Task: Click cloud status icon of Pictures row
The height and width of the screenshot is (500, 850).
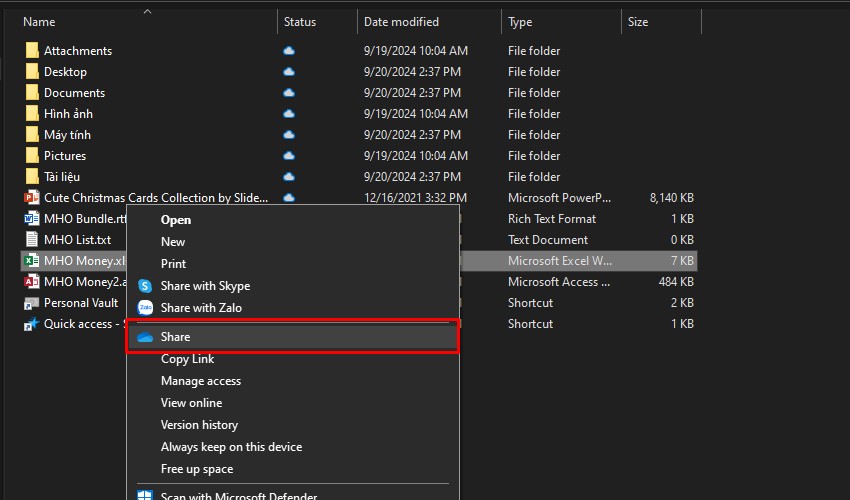Action: coord(289,156)
